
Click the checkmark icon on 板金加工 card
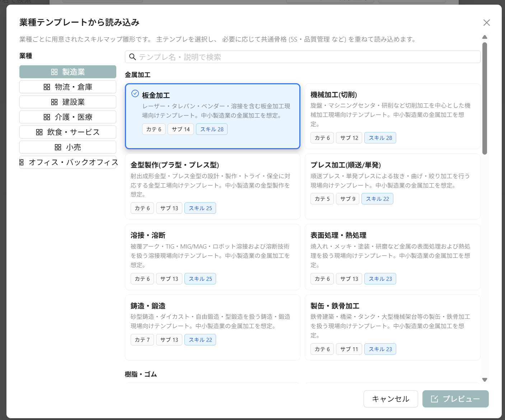tap(135, 93)
